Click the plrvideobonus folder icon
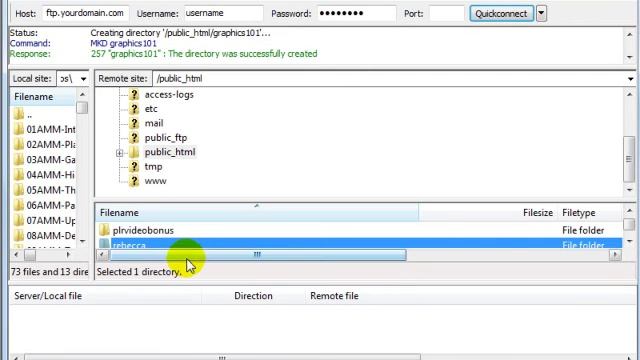This screenshot has width=640, height=360. [x=104, y=230]
